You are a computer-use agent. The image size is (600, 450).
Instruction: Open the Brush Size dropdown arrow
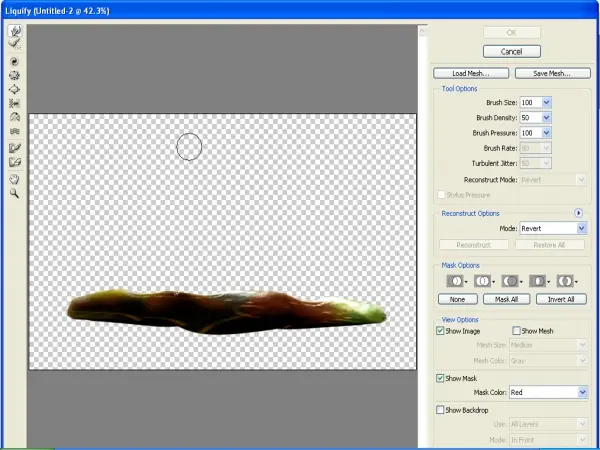pyautogui.click(x=546, y=102)
